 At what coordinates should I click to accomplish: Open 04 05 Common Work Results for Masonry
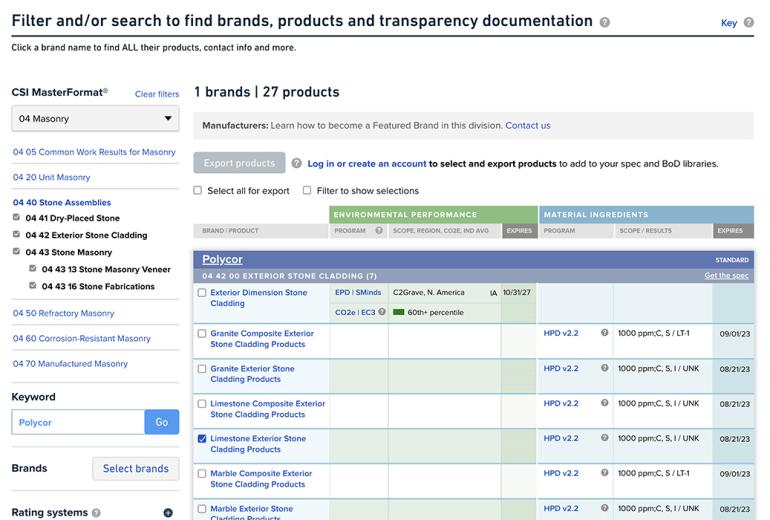[94, 152]
